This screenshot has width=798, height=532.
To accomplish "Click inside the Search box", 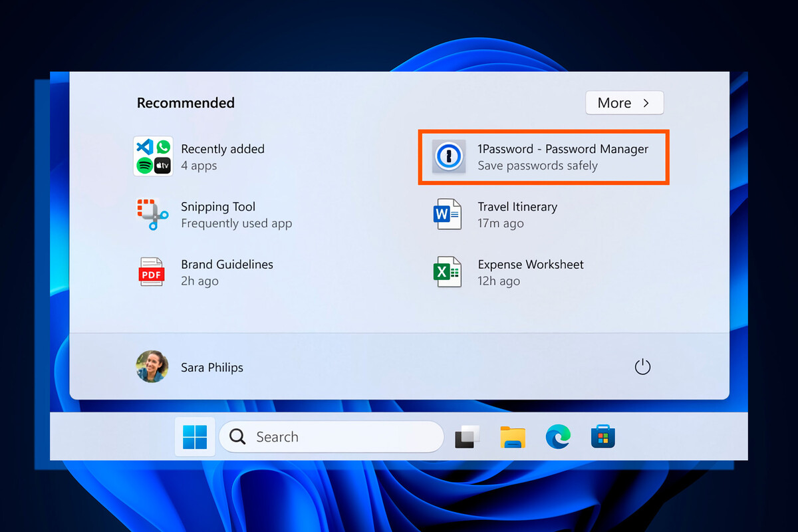I will point(331,437).
